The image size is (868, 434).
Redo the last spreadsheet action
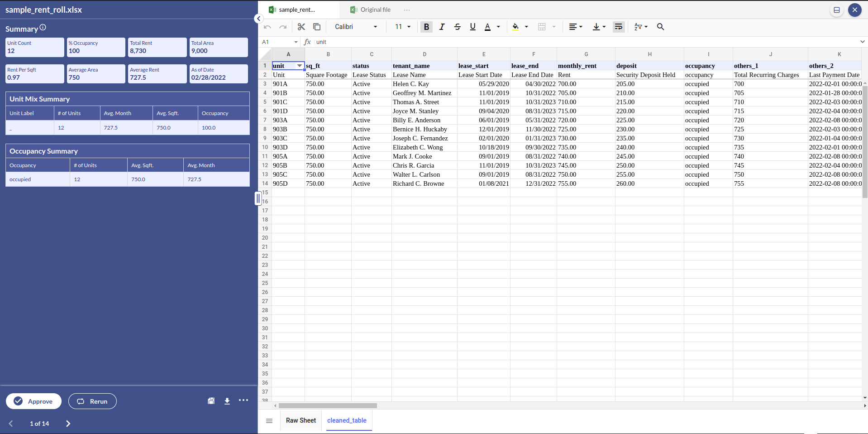coord(283,27)
